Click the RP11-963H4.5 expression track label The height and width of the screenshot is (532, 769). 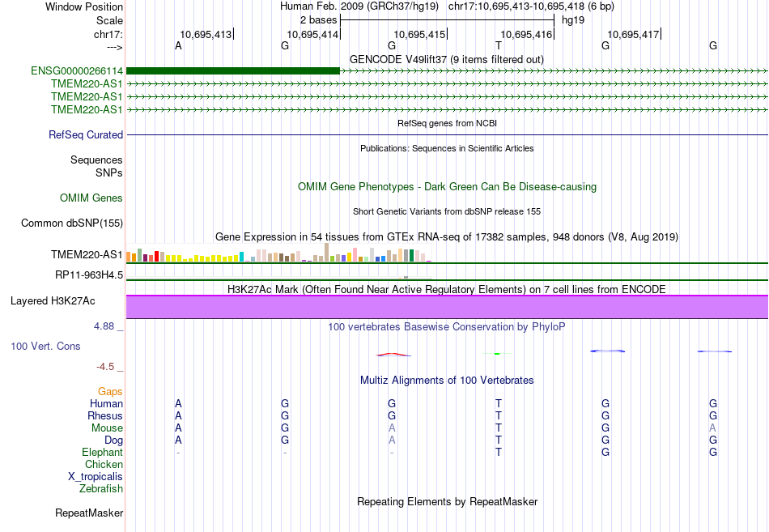[89, 275]
